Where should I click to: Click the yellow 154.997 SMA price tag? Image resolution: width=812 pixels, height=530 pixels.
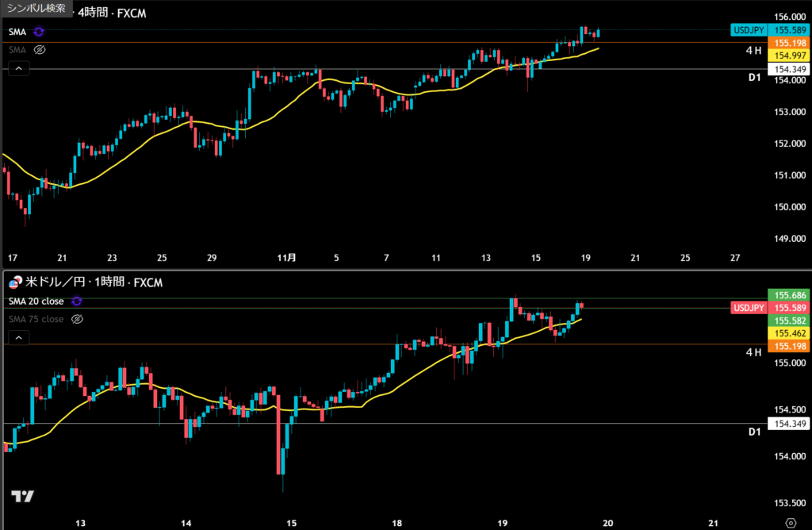point(790,56)
